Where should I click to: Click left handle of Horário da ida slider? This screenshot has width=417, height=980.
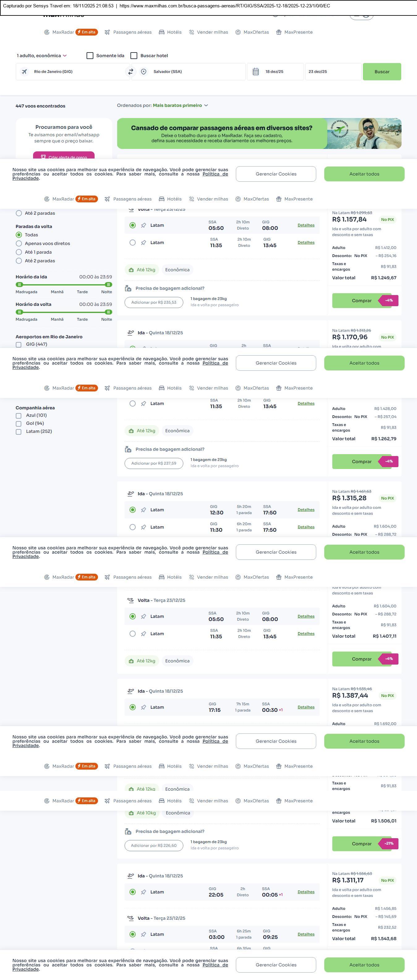(19, 285)
